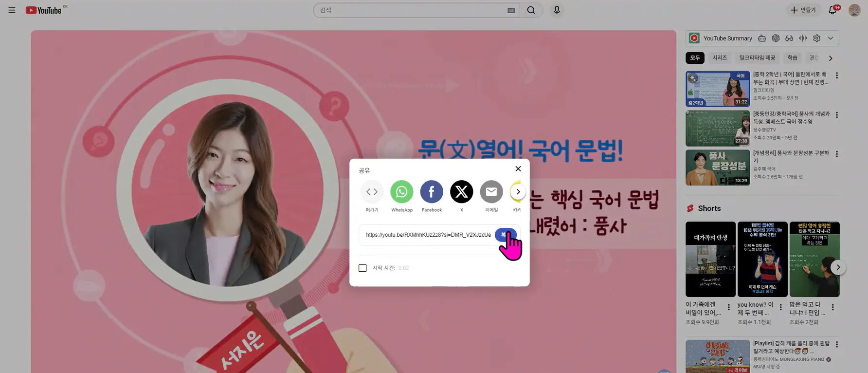
Task: Select the 시리즈 filter chip
Action: (x=720, y=58)
